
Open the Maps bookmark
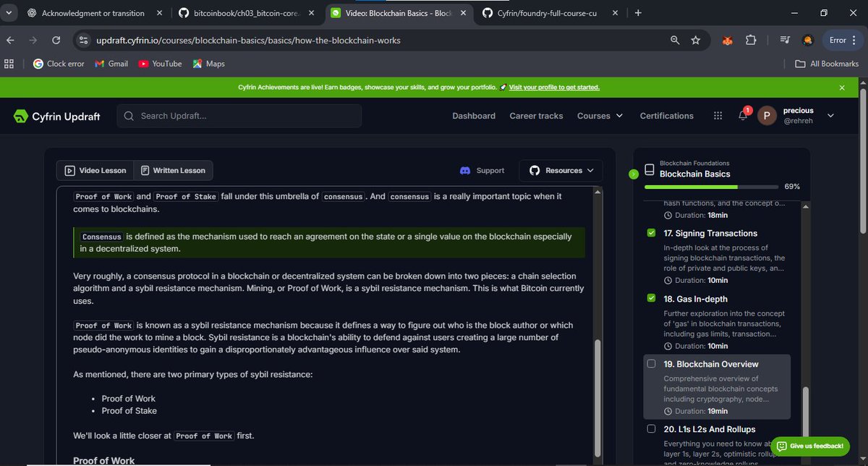208,64
